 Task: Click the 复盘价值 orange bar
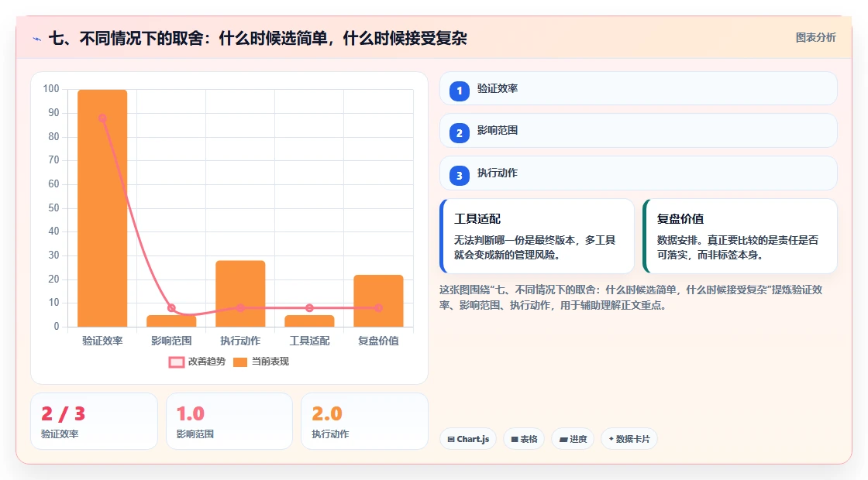point(379,301)
